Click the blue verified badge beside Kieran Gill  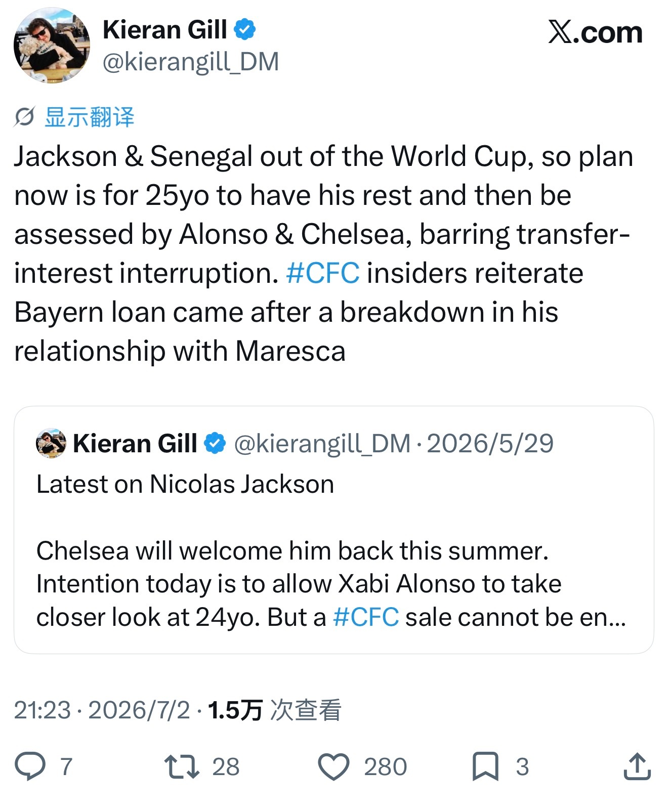[244, 29]
